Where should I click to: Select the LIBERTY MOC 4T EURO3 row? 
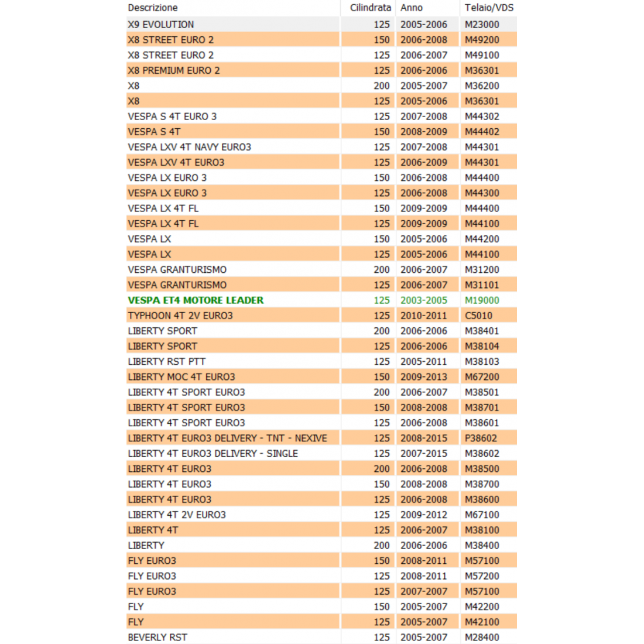click(181, 377)
